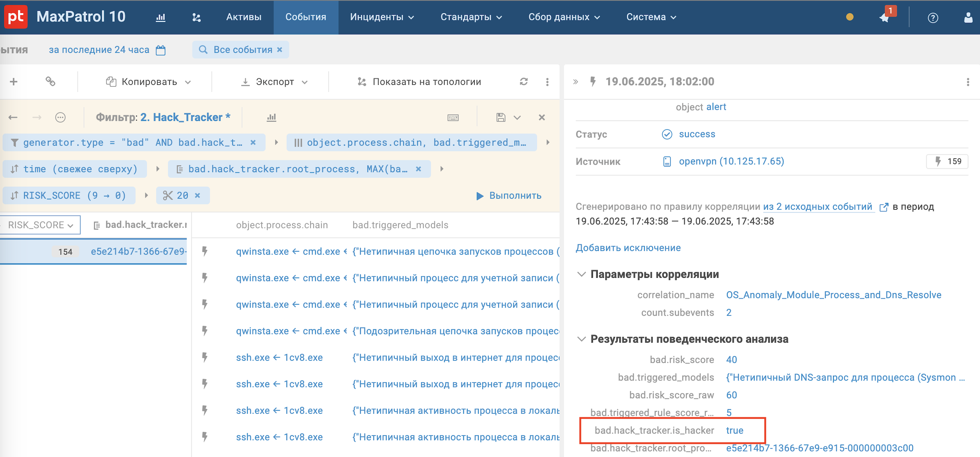980x457 pixels.
Task: Open the Стандарты dropdown menu
Action: [471, 17]
